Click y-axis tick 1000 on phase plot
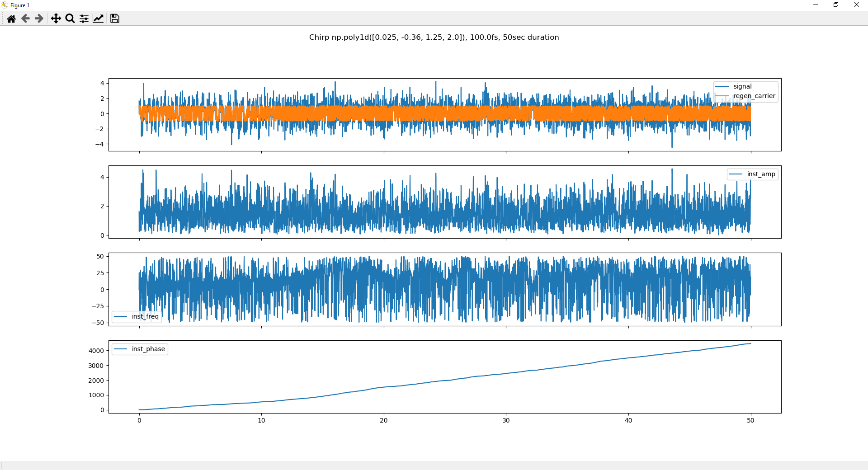This screenshot has height=470, width=868. tap(96, 395)
